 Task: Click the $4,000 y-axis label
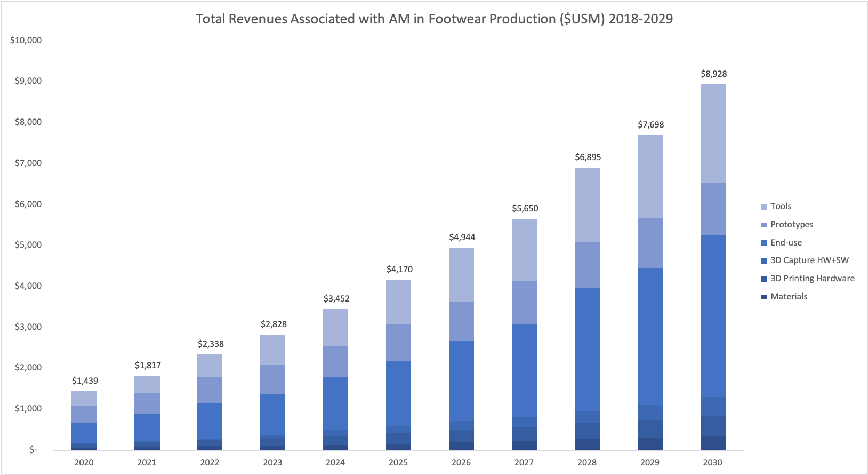[x=28, y=286]
